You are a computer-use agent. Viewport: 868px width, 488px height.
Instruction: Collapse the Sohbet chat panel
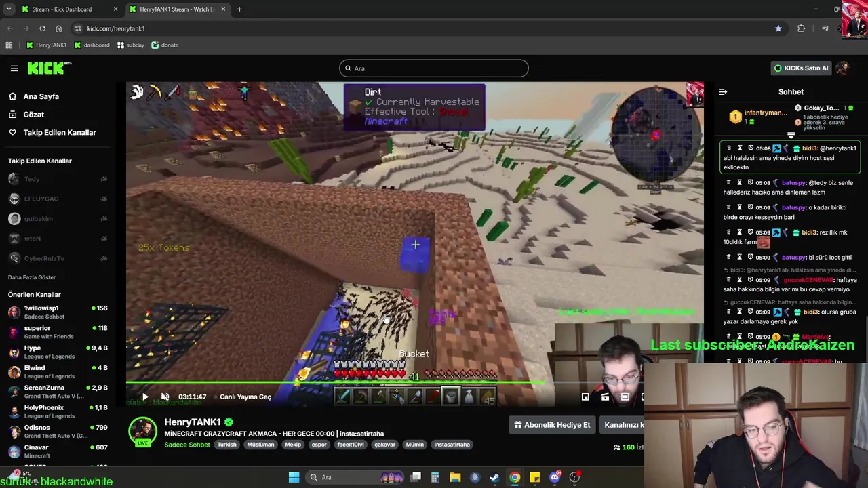pyautogui.click(x=723, y=92)
